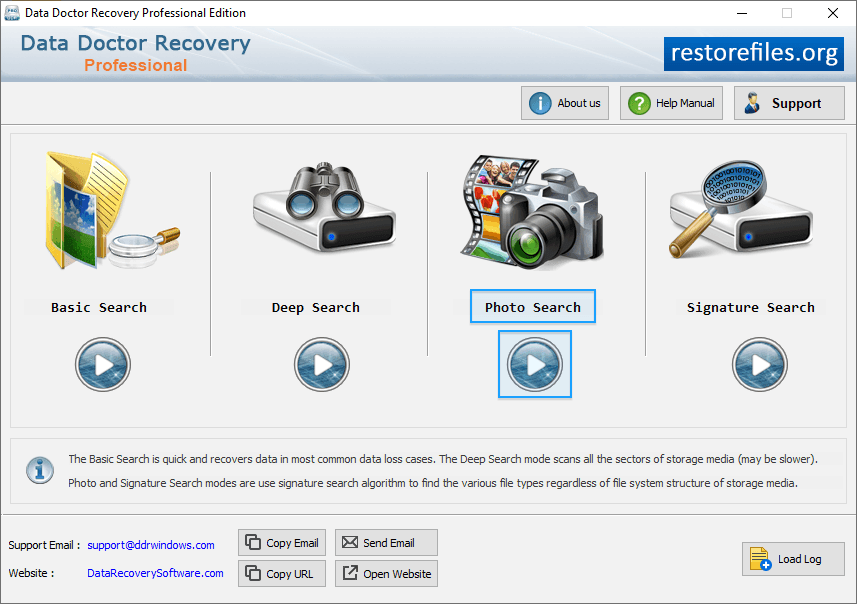Image resolution: width=857 pixels, height=604 pixels.
Task: Click the "Website :" label
Action: (x=31, y=573)
